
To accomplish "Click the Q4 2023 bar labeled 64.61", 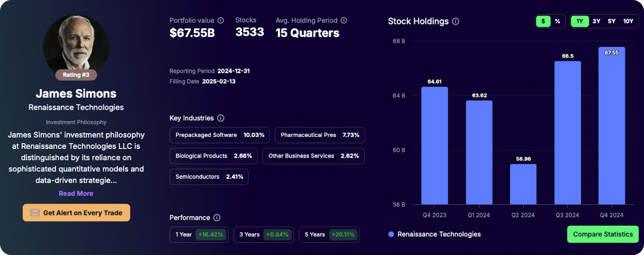I will click(x=435, y=145).
